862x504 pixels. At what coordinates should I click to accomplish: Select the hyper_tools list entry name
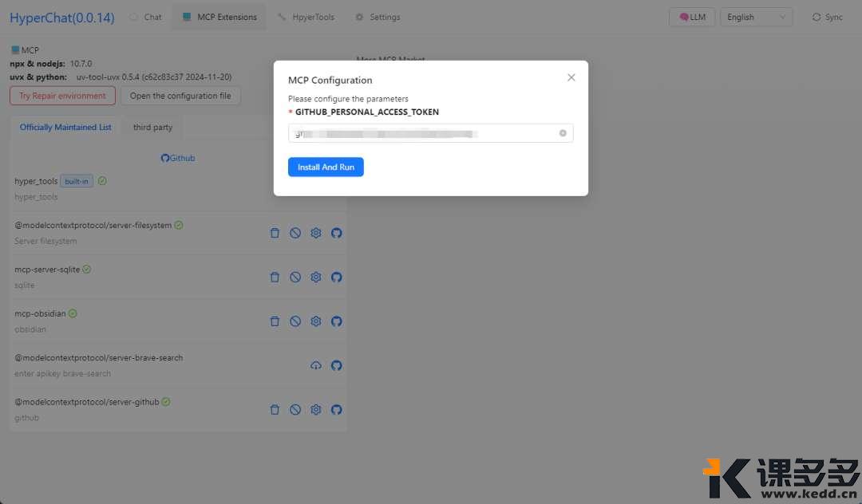point(36,181)
